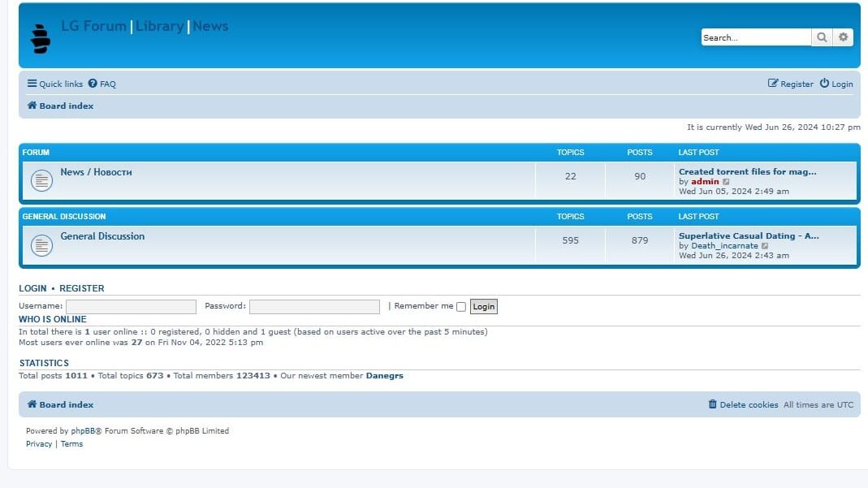Viewport: 868px width, 488px height.
Task: Enable the Remember me checkbox
Action: click(461, 307)
